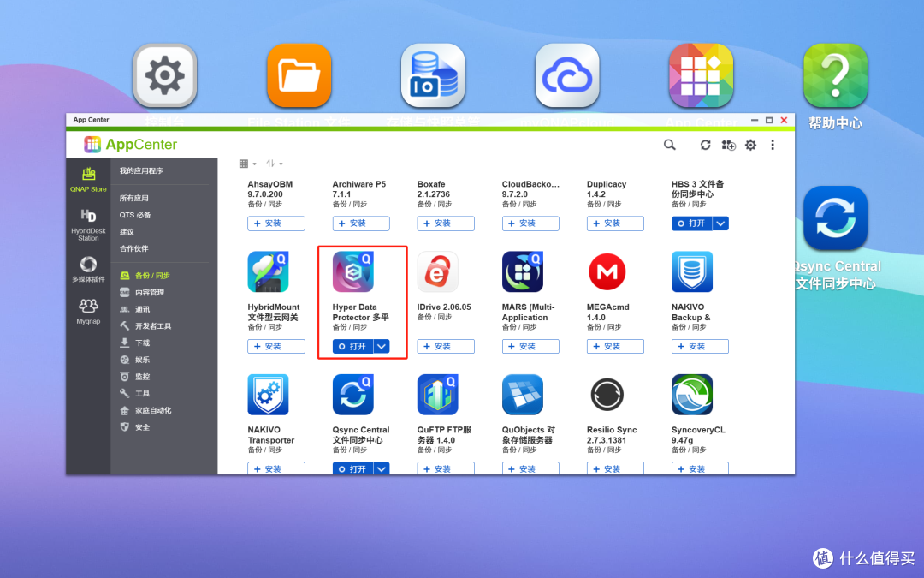Open the myQNAPcloud desktop icon

[567, 75]
